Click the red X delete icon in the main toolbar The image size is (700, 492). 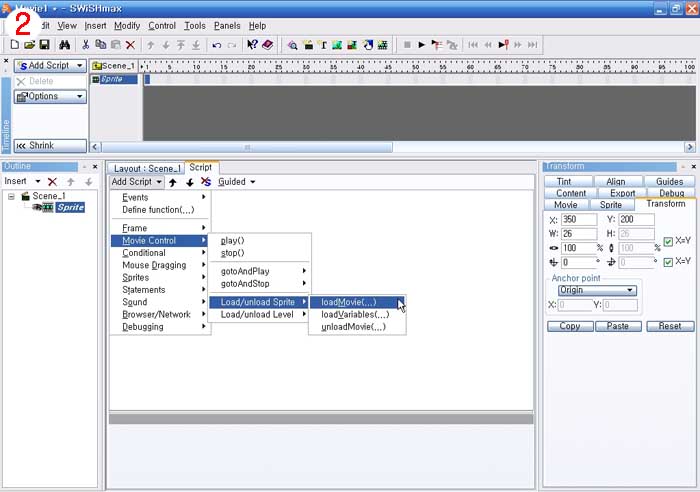(x=130, y=45)
